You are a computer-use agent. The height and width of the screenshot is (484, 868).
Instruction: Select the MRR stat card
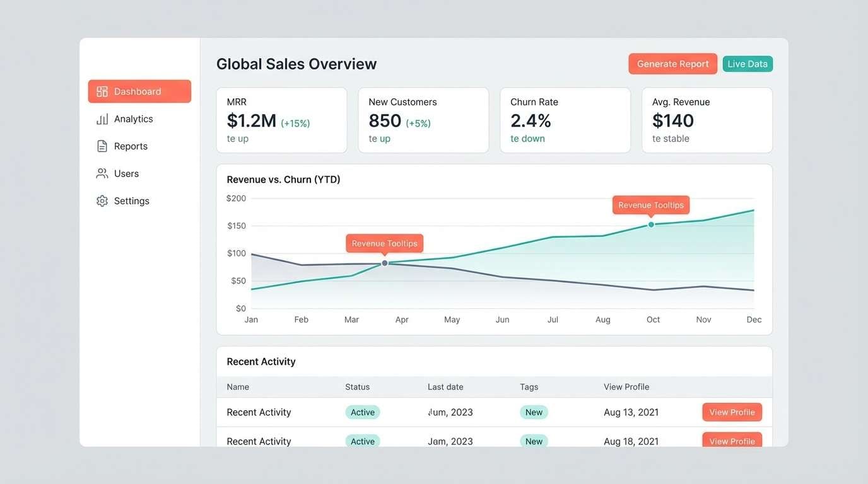(281, 120)
